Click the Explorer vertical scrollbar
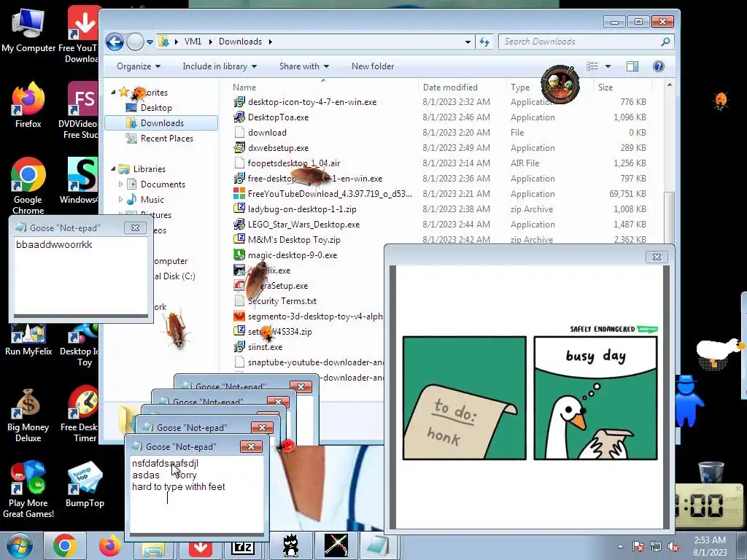Viewport: 747px width, 560px height. tap(670, 217)
